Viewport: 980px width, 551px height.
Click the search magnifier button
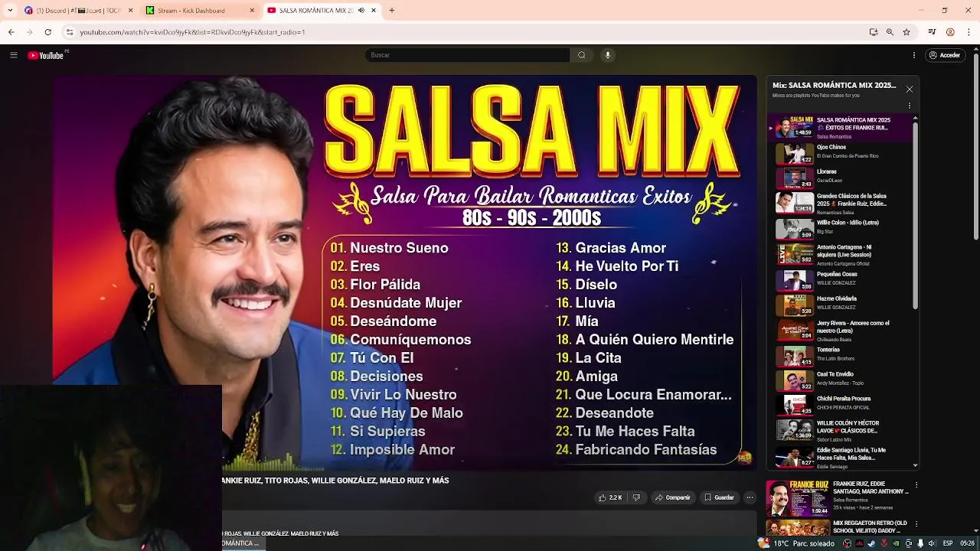click(x=582, y=55)
